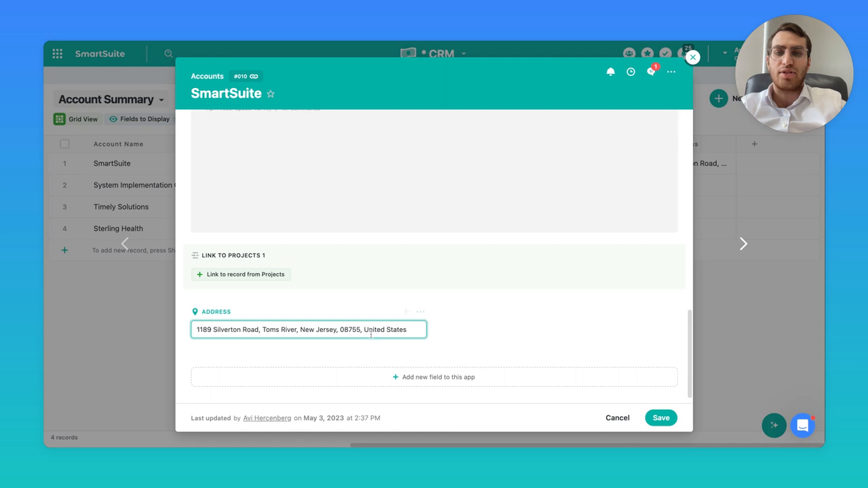868x488 pixels.
Task: Open the account dropdown arrow in top bar
Action: click(x=724, y=53)
